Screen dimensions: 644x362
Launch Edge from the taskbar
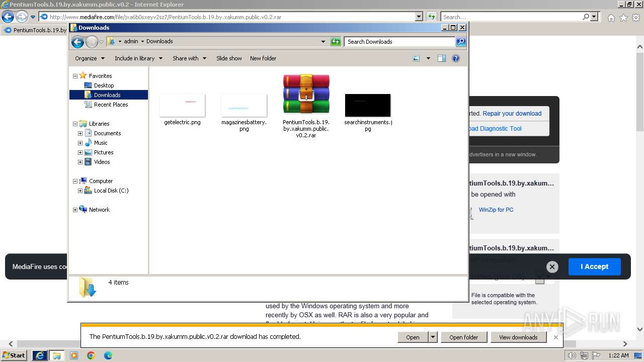[108, 355]
